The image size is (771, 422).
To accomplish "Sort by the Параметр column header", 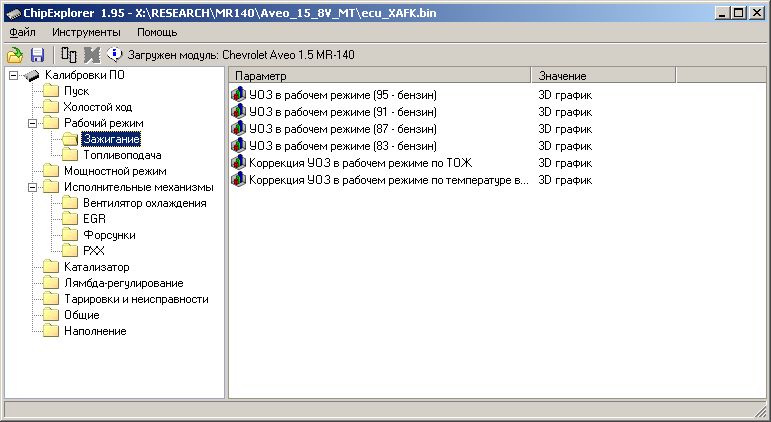I will point(380,76).
